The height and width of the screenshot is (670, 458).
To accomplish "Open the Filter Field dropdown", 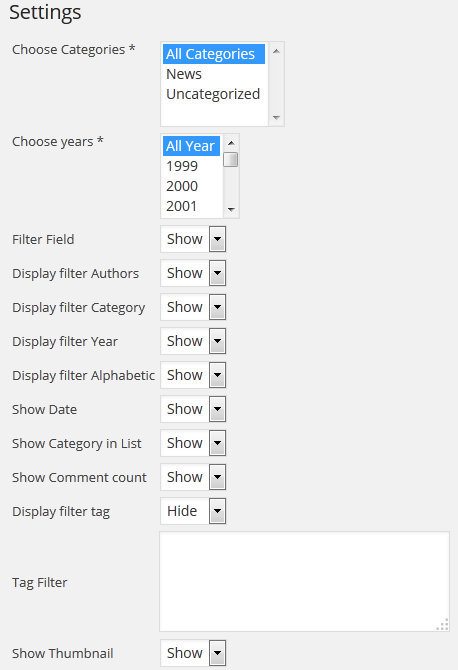I will [193, 239].
